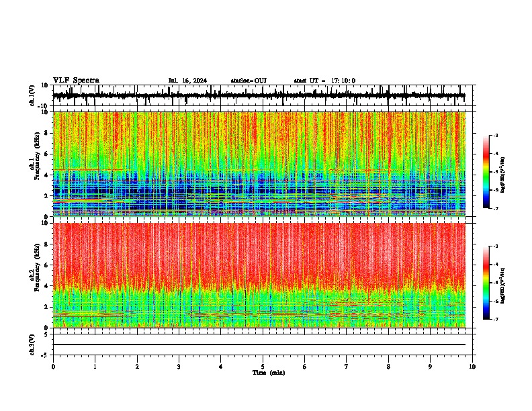Click ch.1 frequency axis tick "6"
Image resolution: width=532 pixels, height=411 pixels.
[46, 154]
